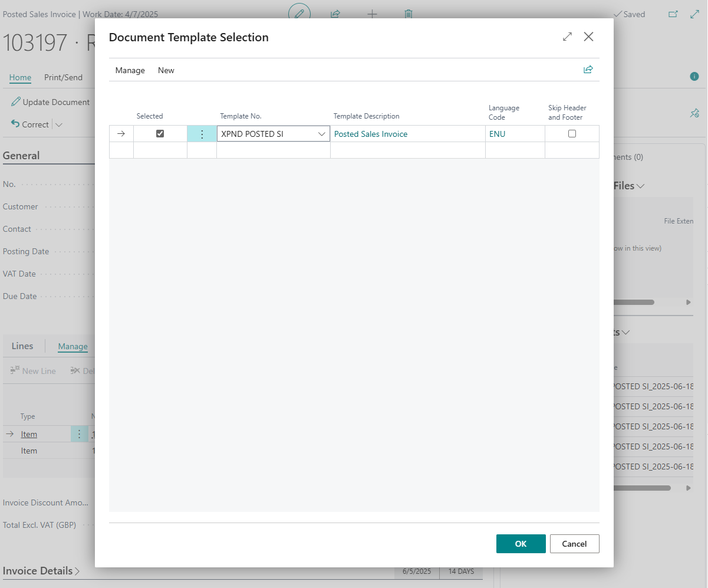Uncheck the Selected checkbox for template row
Image resolution: width=708 pixels, height=588 pixels.
pos(160,134)
